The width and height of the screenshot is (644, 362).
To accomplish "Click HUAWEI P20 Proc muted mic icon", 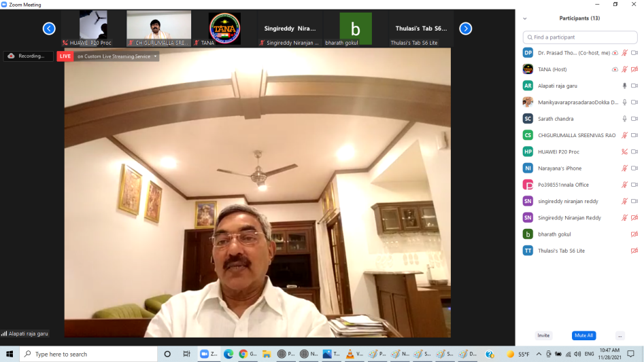I will click(625, 151).
